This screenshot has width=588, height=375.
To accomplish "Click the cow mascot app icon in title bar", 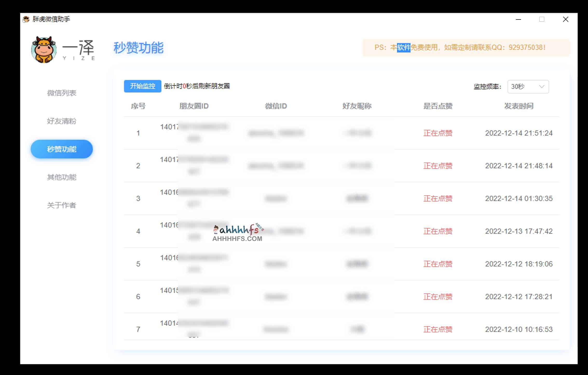I will (x=25, y=19).
